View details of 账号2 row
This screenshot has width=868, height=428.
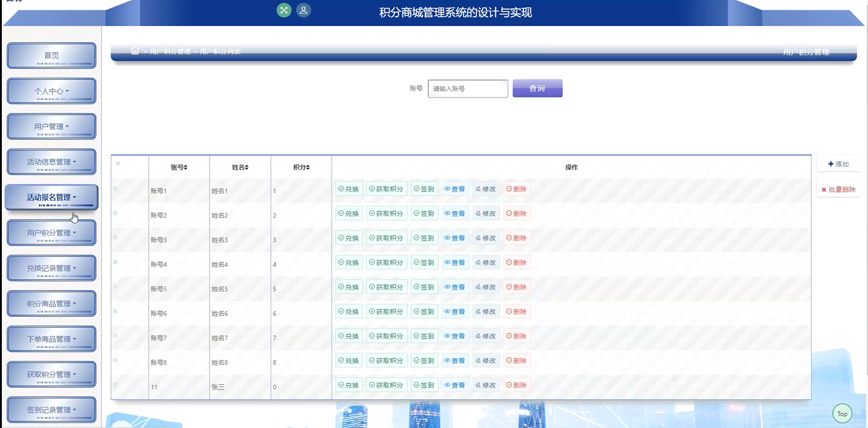pyautogui.click(x=455, y=213)
